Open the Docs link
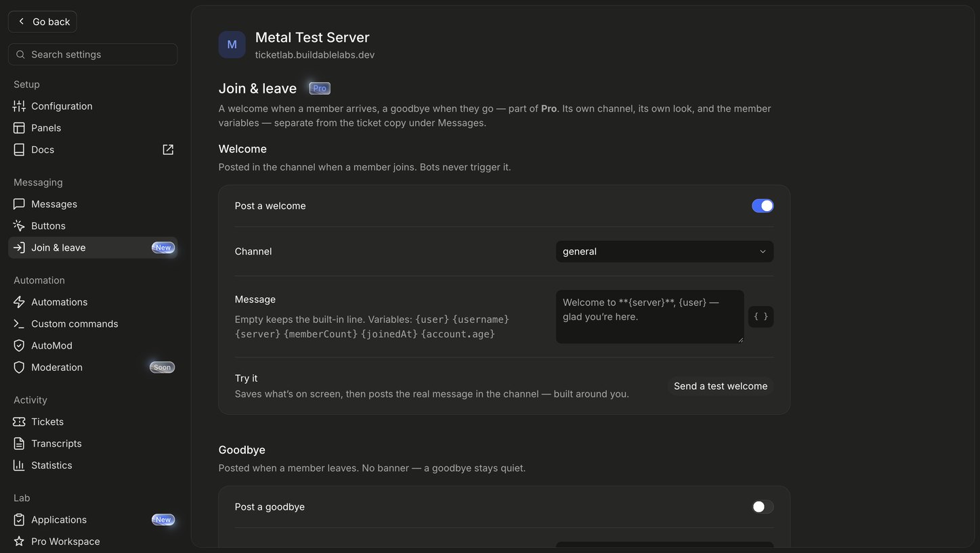The image size is (980, 553). tap(93, 150)
